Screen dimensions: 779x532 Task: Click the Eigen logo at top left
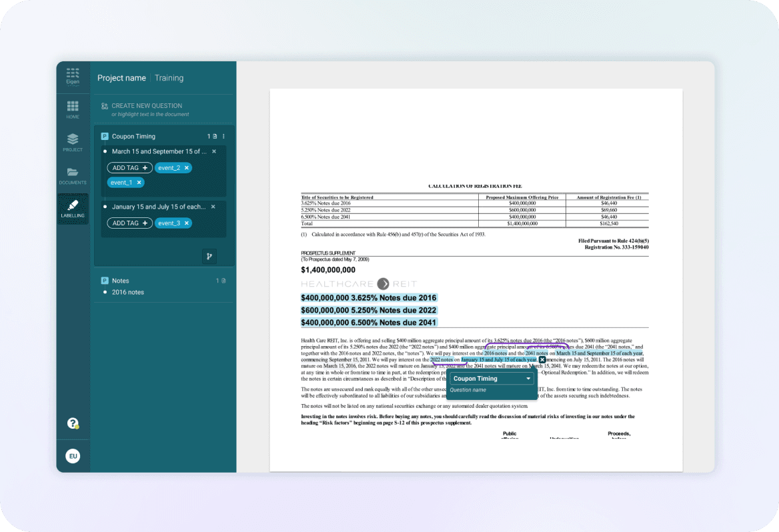[x=73, y=76]
